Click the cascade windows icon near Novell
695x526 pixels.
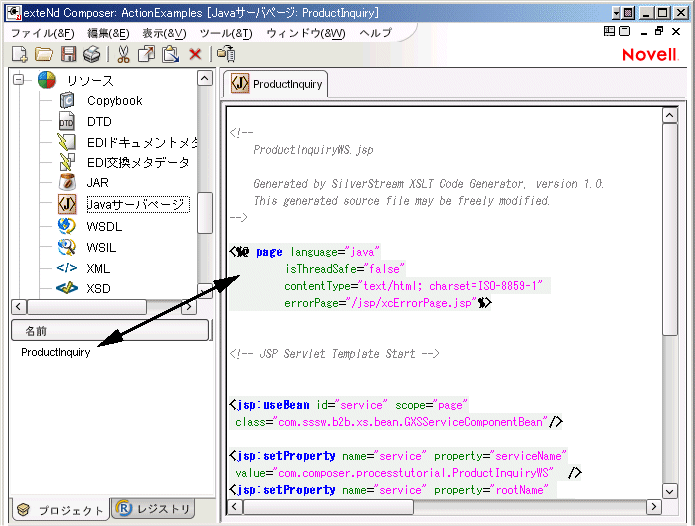pos(625,31)
